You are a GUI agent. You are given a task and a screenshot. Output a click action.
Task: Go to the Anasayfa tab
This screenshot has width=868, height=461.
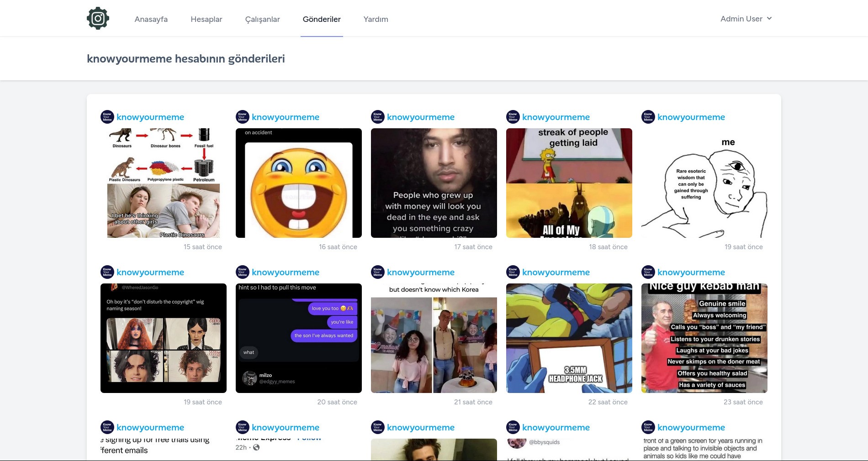(x=151, y=19)
